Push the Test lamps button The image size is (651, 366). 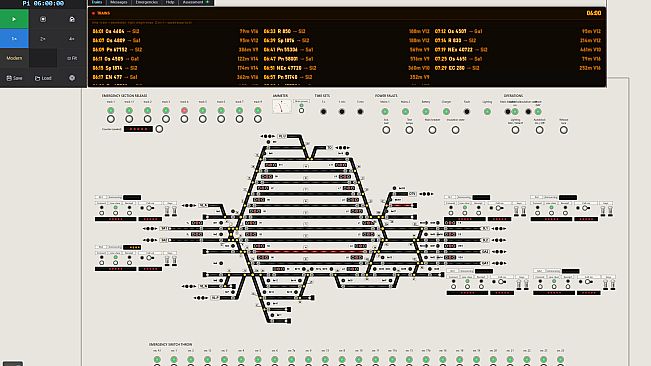click(409, 130)
